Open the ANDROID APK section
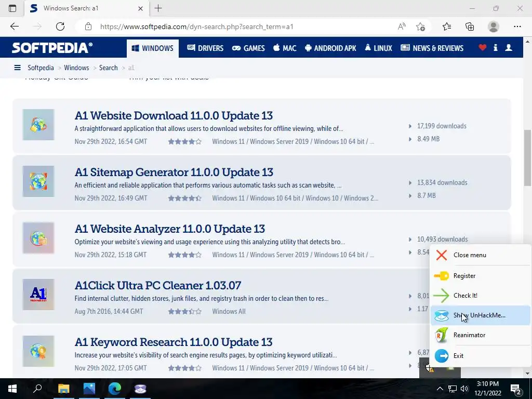The width and height of the screenshot is (532, 399). pyautogui.click(x=330, y=48)
